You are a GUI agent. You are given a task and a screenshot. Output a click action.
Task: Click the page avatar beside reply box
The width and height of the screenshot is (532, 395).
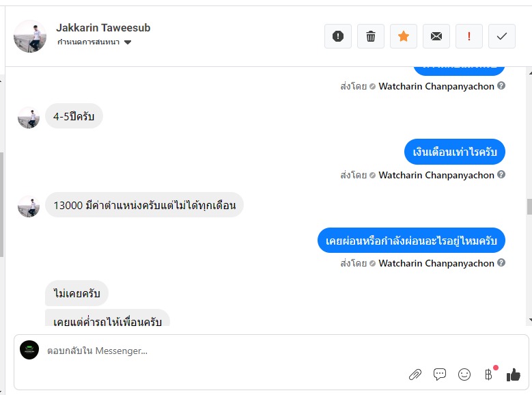tap(29, 350)
